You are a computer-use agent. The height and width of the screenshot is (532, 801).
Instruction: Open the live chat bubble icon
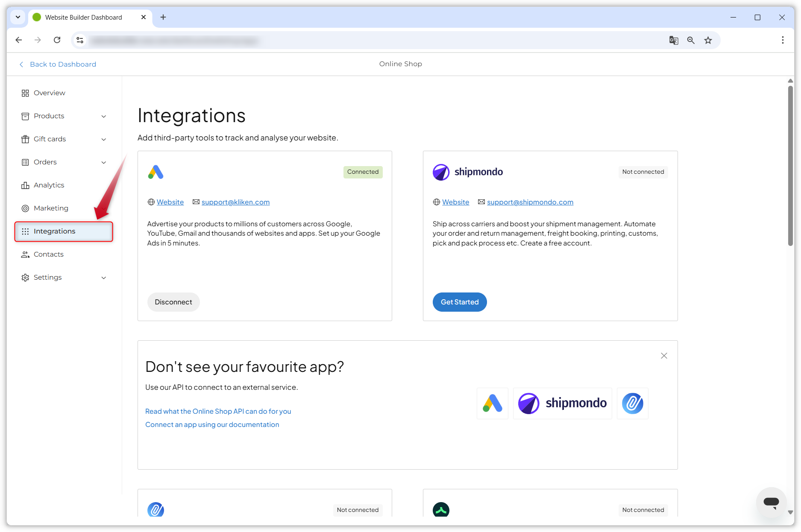coord(771,502)
